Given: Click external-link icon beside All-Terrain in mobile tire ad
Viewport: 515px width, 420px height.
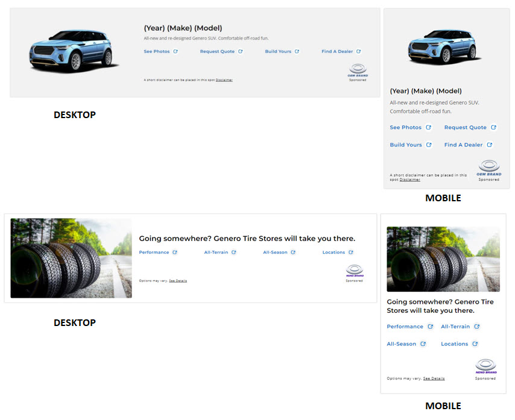Looking at the screenshot, I should coord(476,327).
